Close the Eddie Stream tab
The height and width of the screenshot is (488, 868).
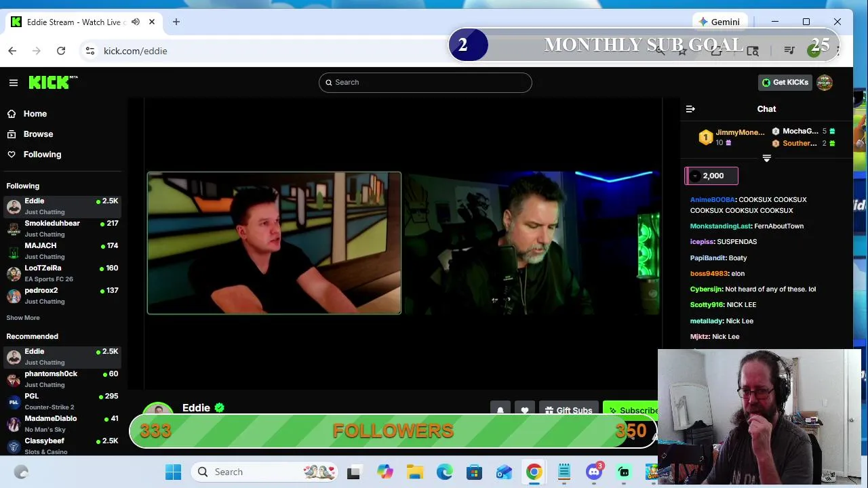point(152,22)
